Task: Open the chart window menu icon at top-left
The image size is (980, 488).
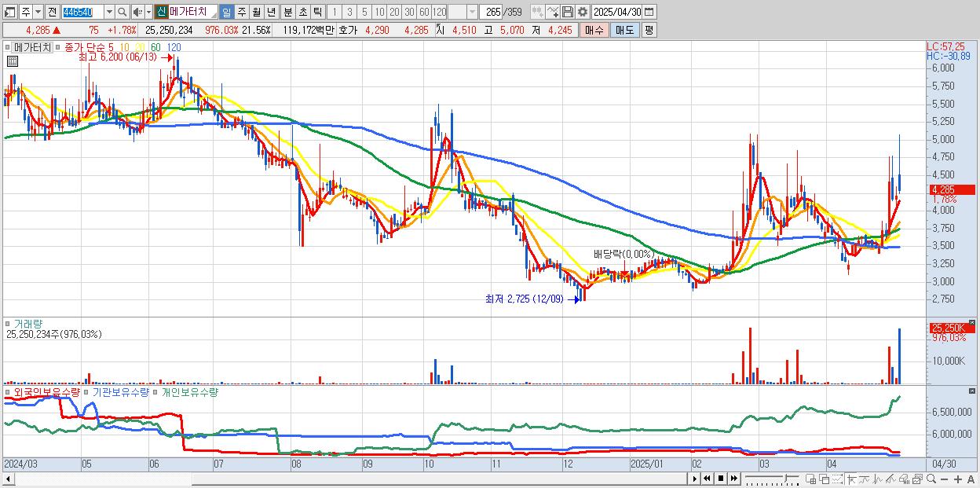Action: tap(9, 12)
